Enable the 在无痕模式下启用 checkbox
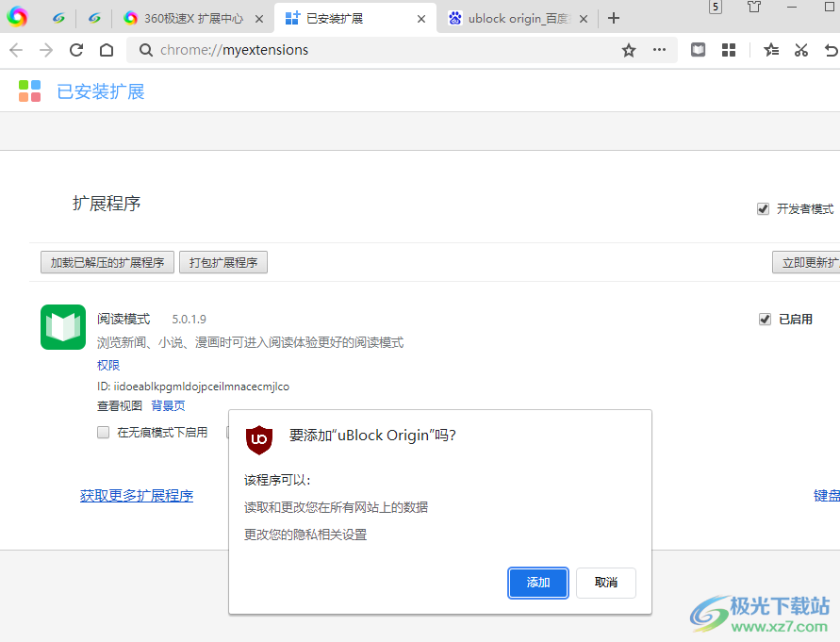This screenshot has width=840, height=642. click(x=104, y=433)
